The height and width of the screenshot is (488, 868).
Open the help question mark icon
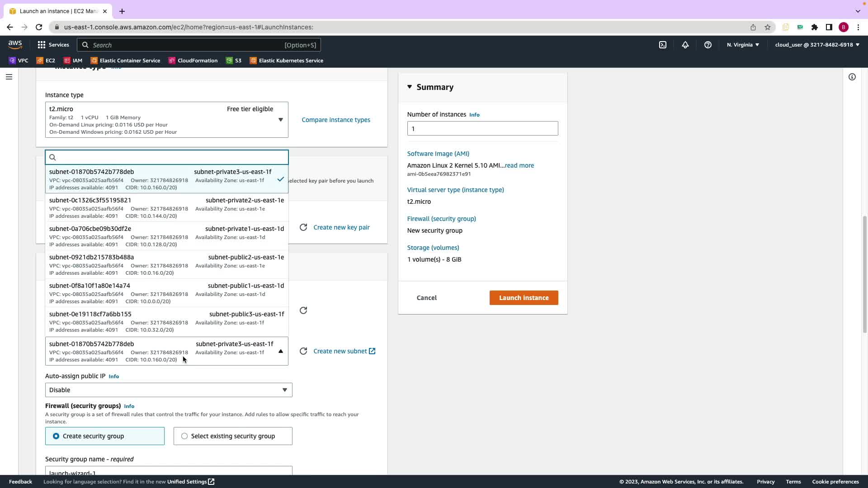pos(708,45)
